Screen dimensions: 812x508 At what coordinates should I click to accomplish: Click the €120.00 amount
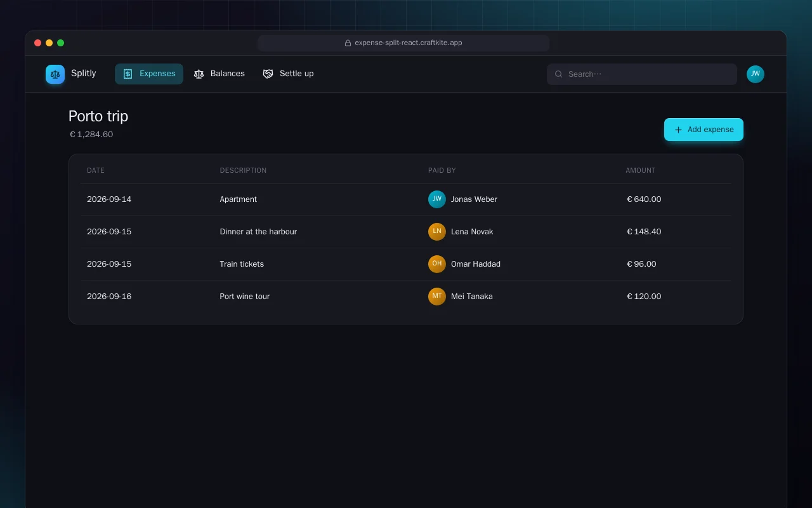[644, 297]
